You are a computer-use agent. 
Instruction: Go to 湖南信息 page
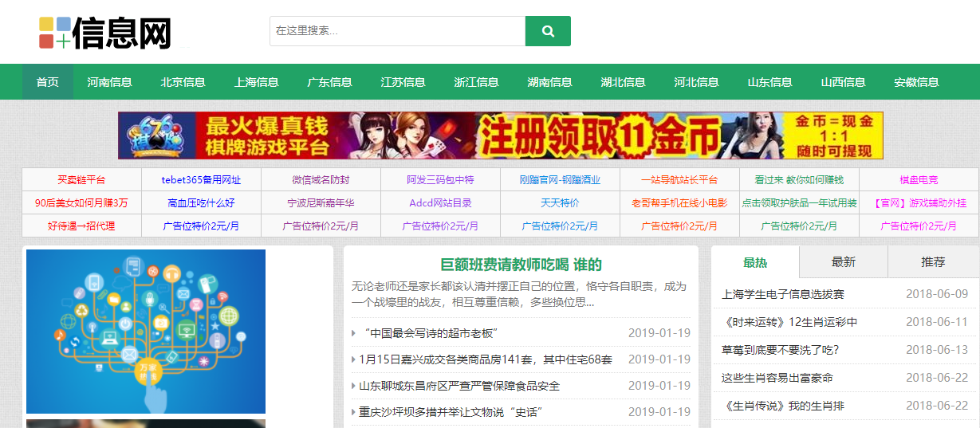pyautogui.click(x=550, y=82)
